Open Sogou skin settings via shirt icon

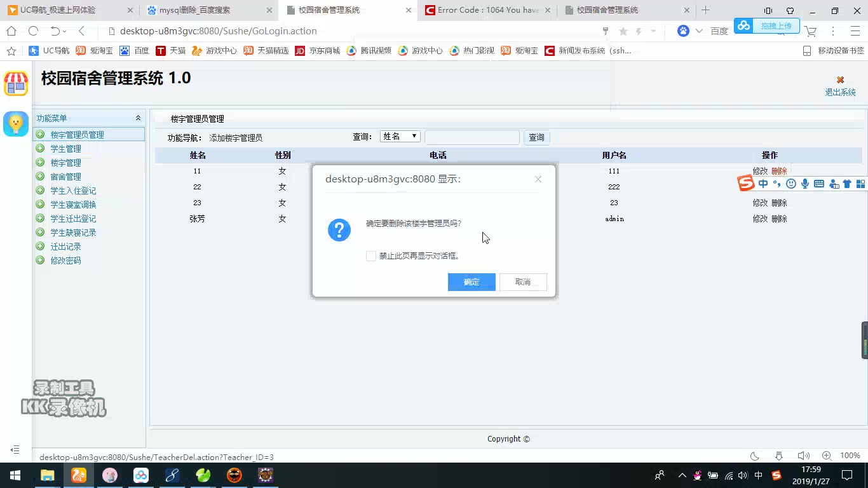pos(848,183)
